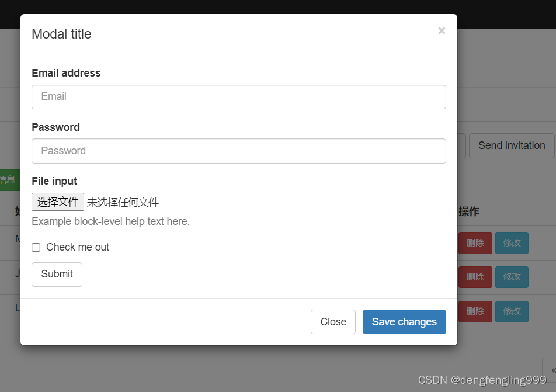Click the "File input" label

pyautogui.click(x=54, y=181)
